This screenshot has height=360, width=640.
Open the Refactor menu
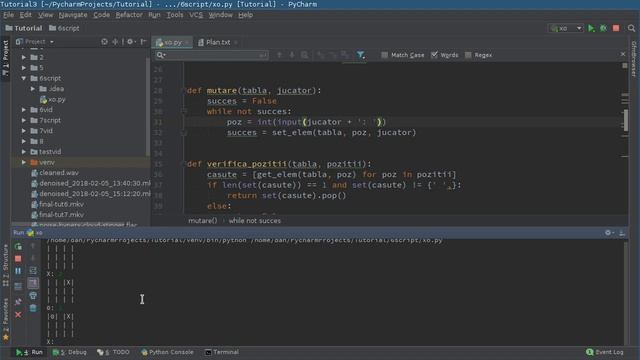(129, 15)
